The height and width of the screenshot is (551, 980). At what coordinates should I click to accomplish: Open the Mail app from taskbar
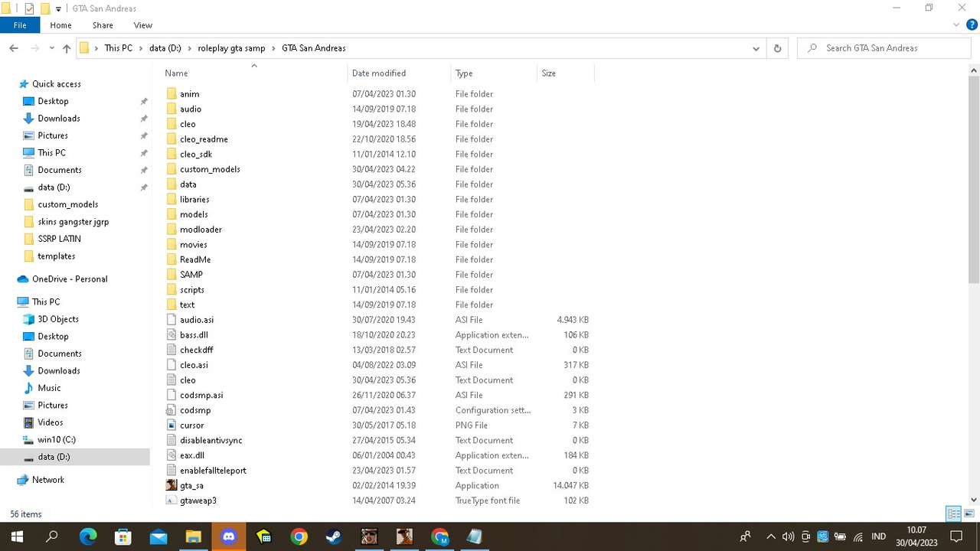(158, 536)
